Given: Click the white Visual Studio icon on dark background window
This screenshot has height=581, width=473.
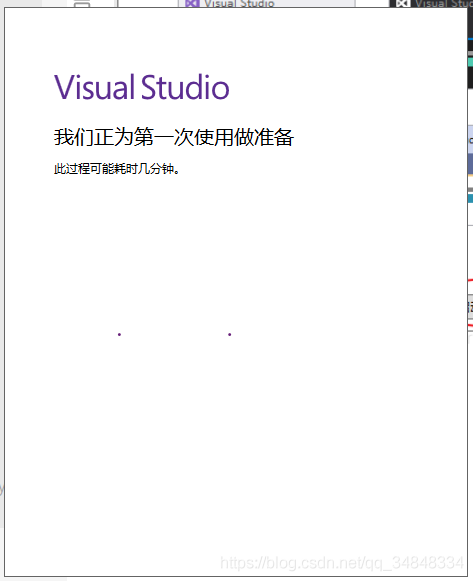Looking at the screenshot, I should pos(403,4).
